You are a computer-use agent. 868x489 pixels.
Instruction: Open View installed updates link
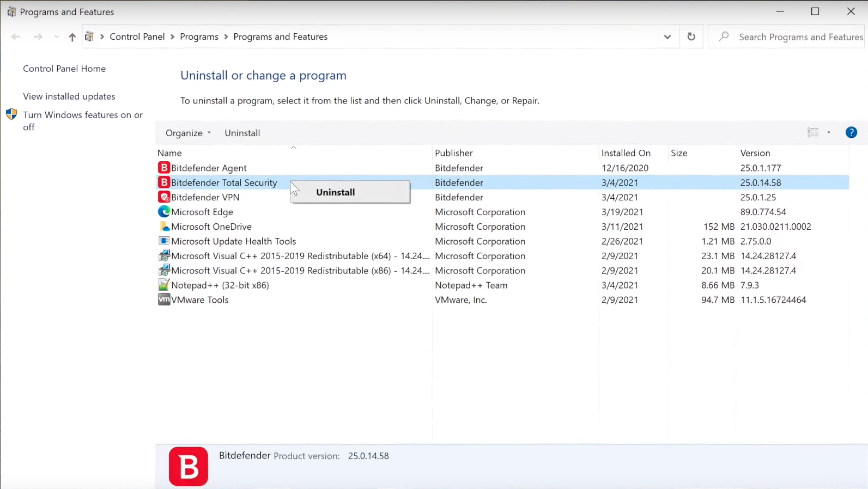point(69,96)
